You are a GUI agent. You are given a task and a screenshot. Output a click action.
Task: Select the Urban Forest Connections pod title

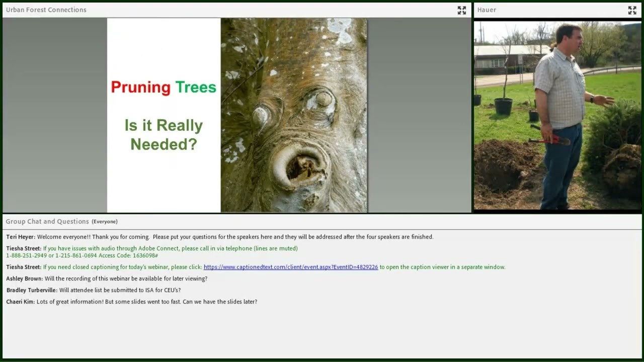point(46,10)
